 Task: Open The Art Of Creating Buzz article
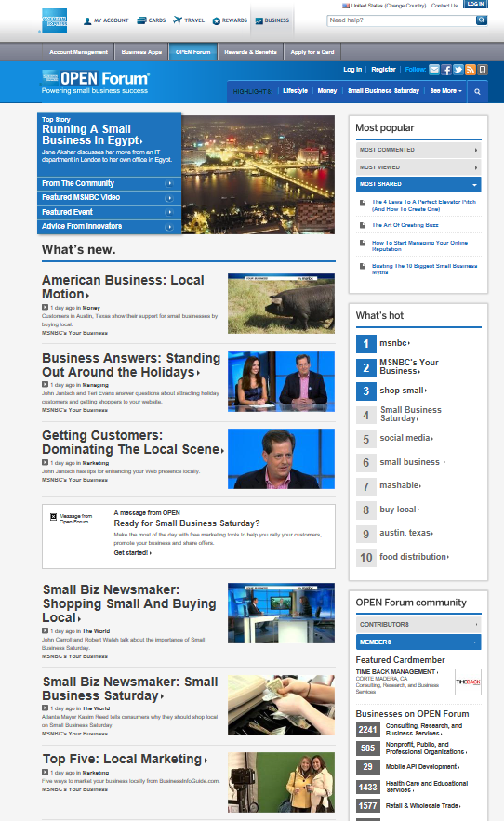[x=405, y=225]
